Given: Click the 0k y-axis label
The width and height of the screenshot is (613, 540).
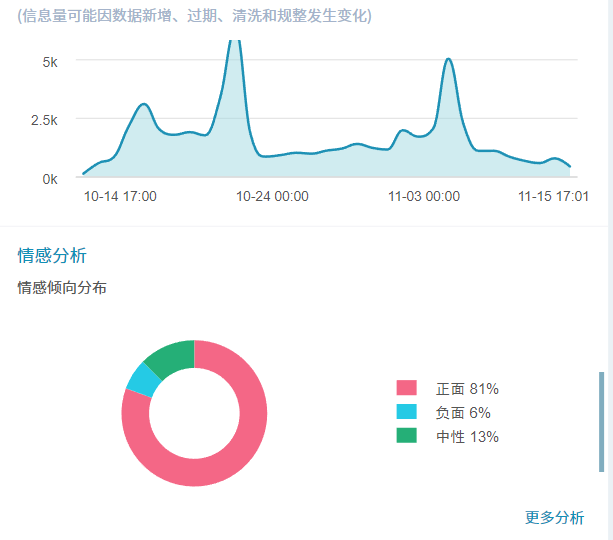Looking at the screenshot, I should (50, 179).
